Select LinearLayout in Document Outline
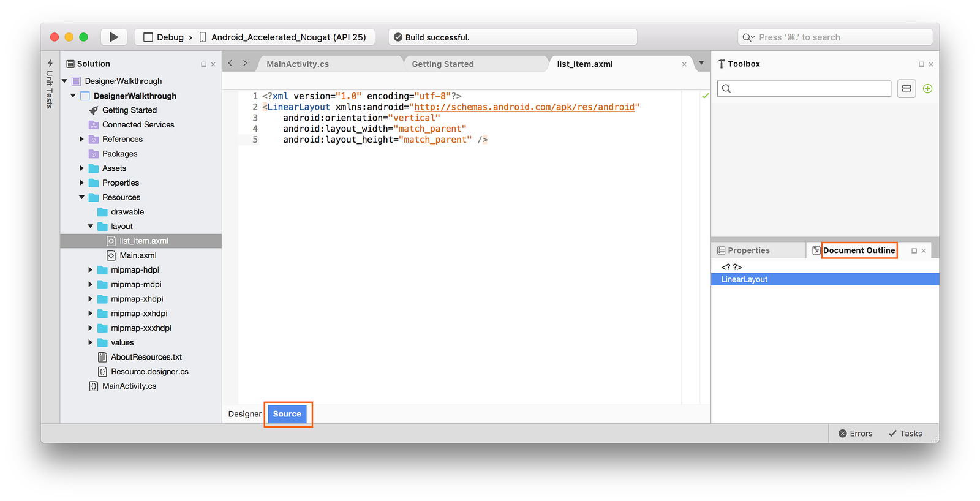The width and height of the screenshot is (980, 501). [825, 279]
